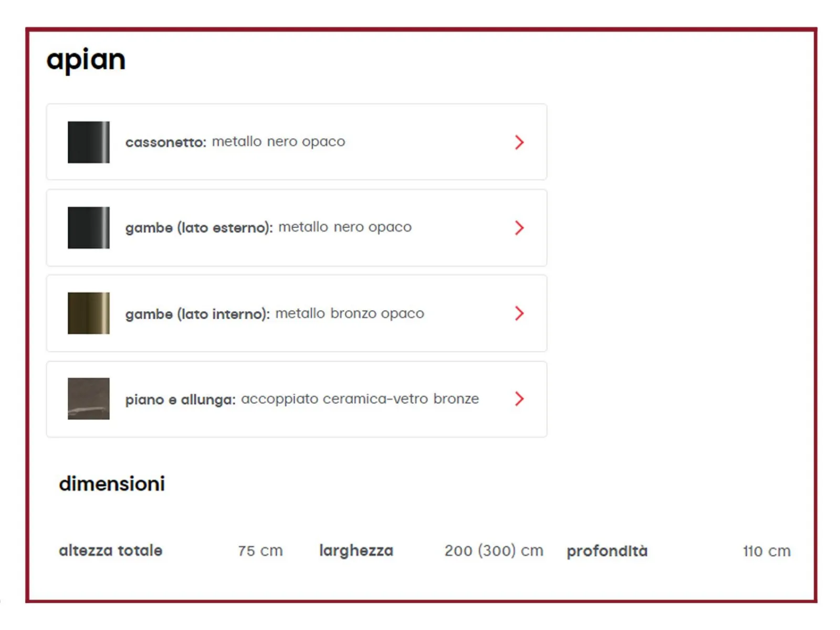Click cassonetto's metallo nero opaco value
840x630 pixels.
tap(279, 142)
